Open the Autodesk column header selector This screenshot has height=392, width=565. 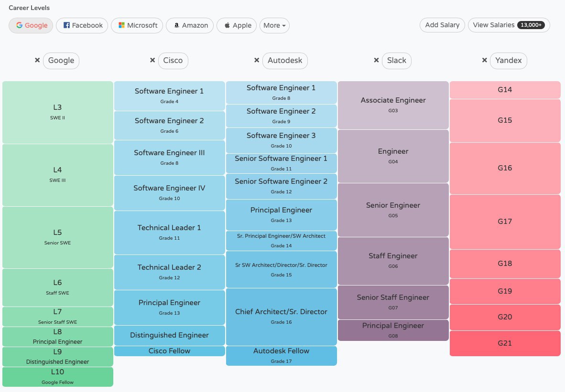[285, 61]
